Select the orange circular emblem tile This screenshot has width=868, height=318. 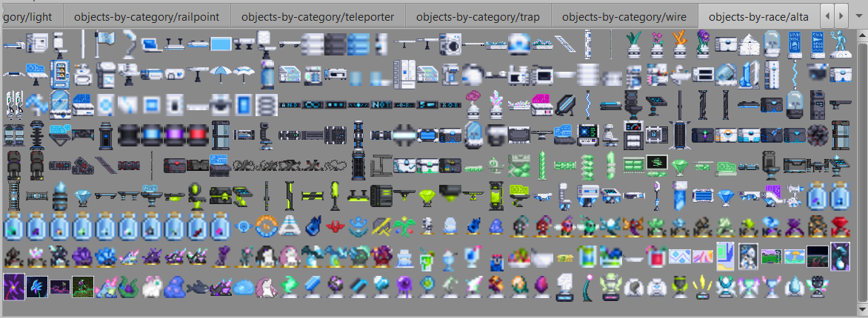click(x=267, y=226)
